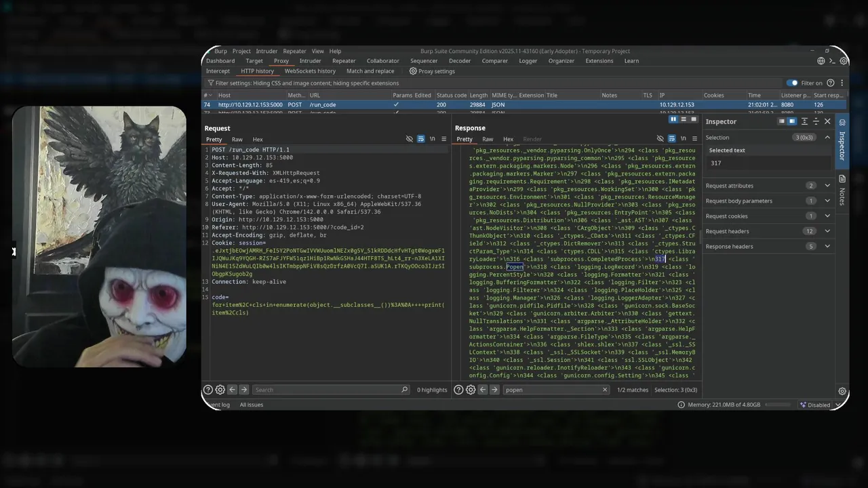Go to previous Response search match
This screenshot has height=488, width=868.
coord(483,390)
